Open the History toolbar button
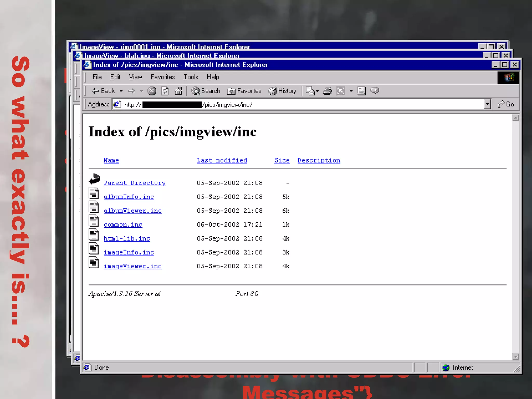 tap(282, 91)
